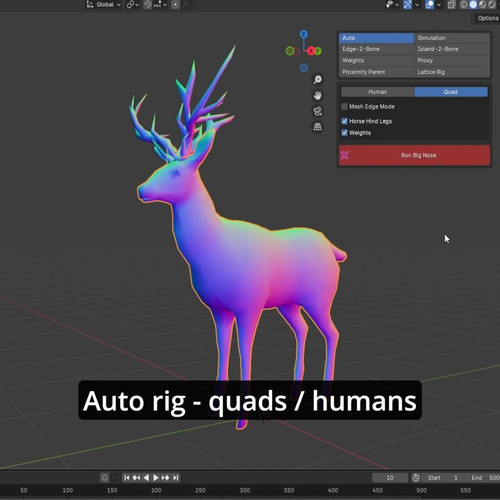The height and width of the screenshot is (500, 500).
Task: Toggle proportional editing icon
Action: [176, 5]
